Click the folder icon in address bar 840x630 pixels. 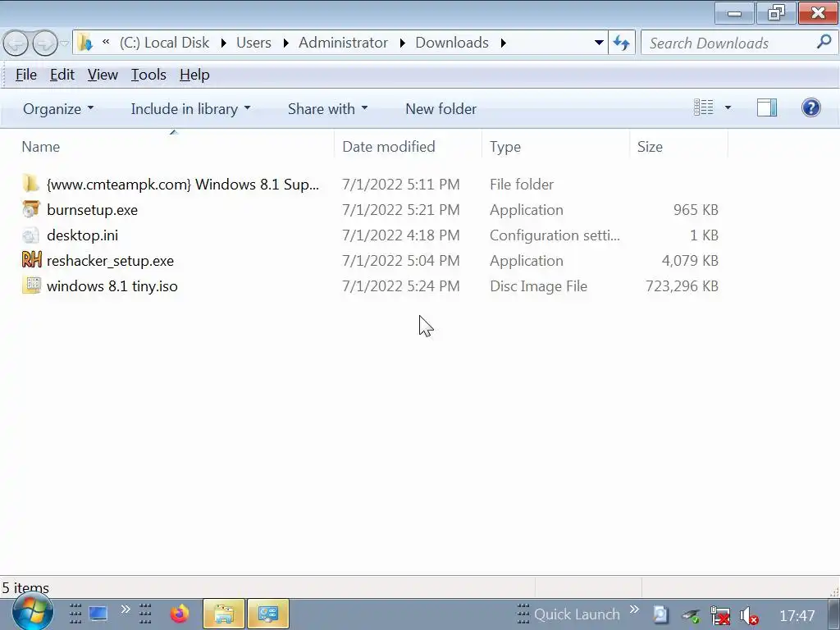(x=84, y=43)
